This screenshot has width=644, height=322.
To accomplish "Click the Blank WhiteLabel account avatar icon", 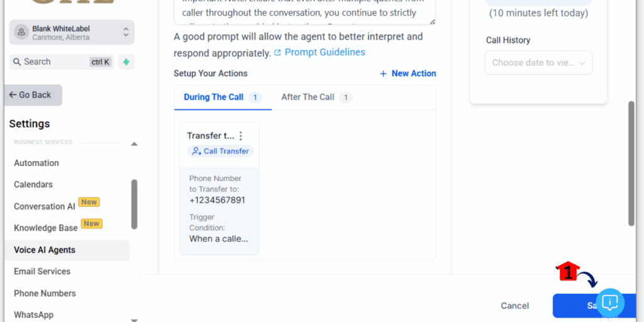I will click(21, 32).
